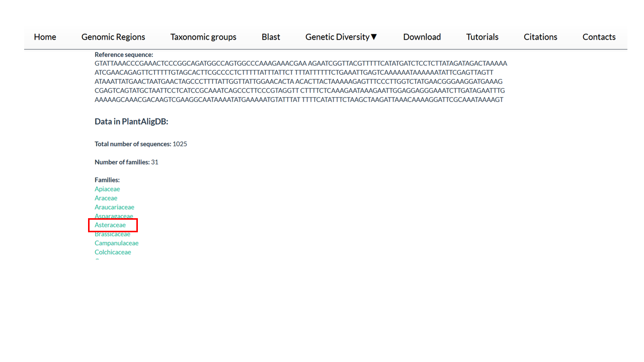Open the Araceae family link
Image resolution: width=644 pixels, height=362 pixels.
[106, 198]
